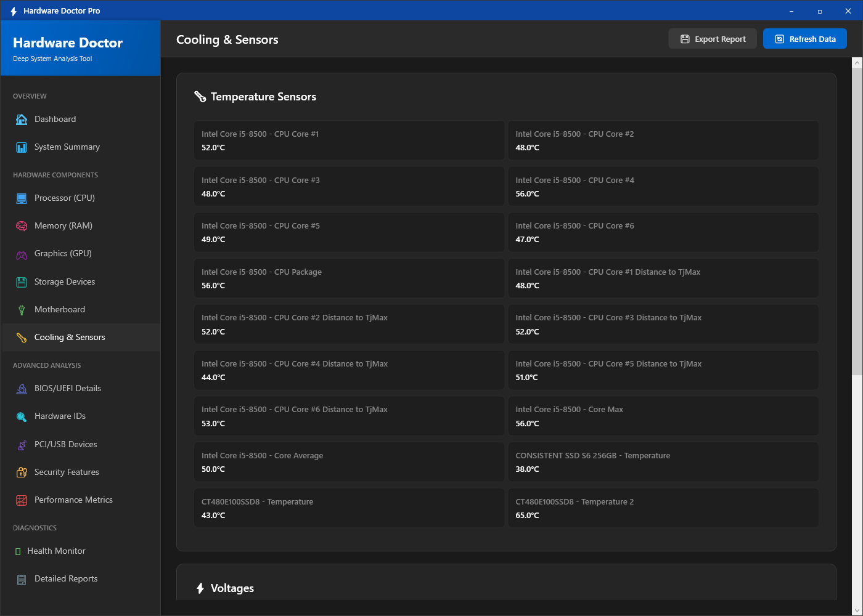Open Security Features page
Image resolution: width=863 pixels, height=616 pixels.
(81, 472)
